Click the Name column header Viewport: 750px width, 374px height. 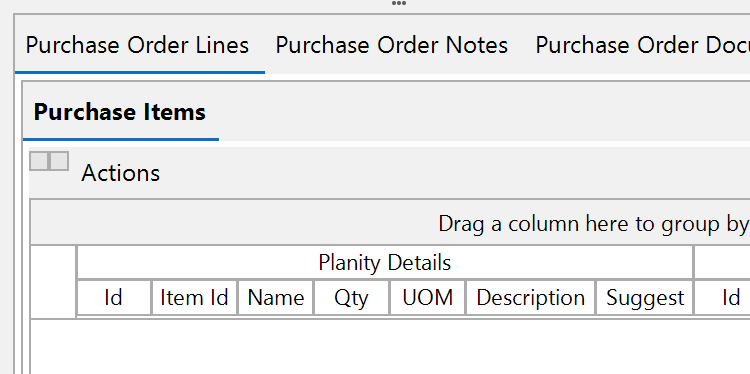pos(276,298)
